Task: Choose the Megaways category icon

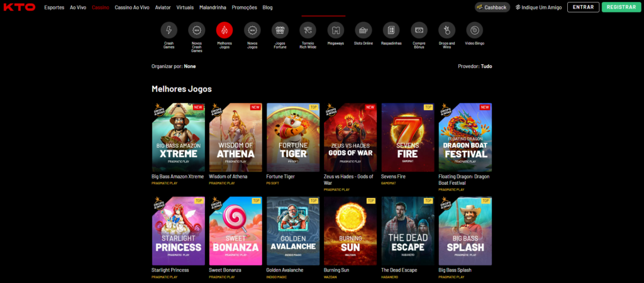Action: 336,30
